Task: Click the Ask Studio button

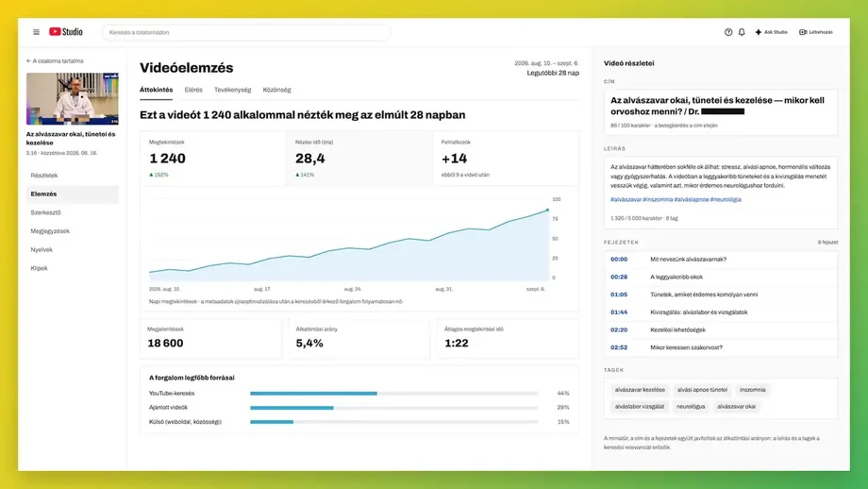Action: pyautogui.click(x=771, y=32)
